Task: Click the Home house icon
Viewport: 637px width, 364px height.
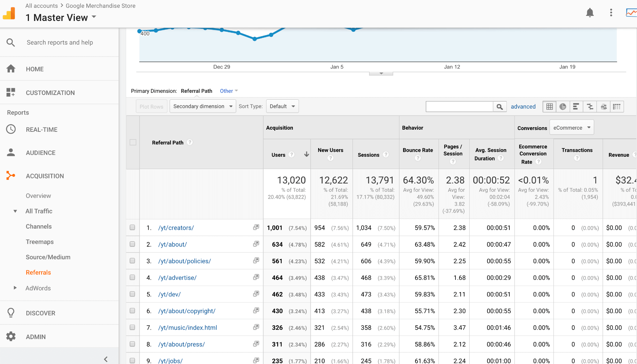Action: pyautogui.click(x=11, y=69)
